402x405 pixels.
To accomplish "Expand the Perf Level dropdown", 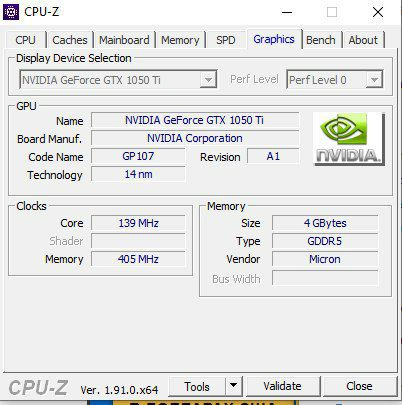I will (x=334, y=80).
